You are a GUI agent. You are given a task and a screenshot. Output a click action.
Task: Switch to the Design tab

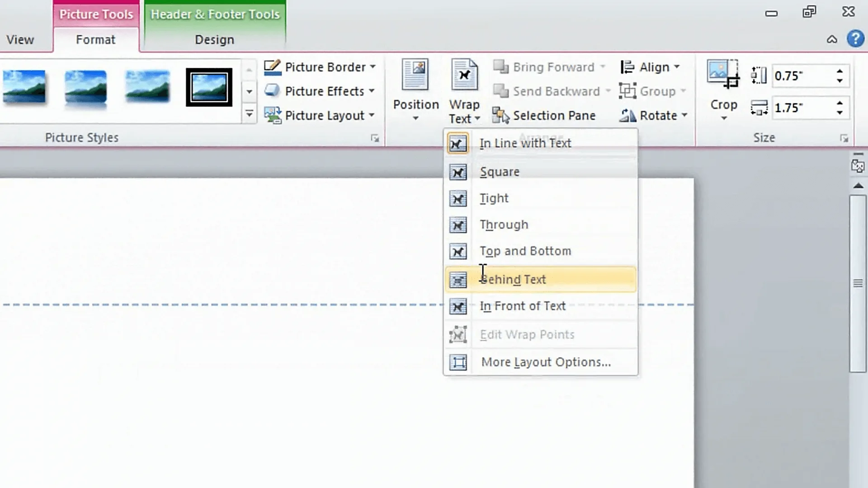point(214,40)
